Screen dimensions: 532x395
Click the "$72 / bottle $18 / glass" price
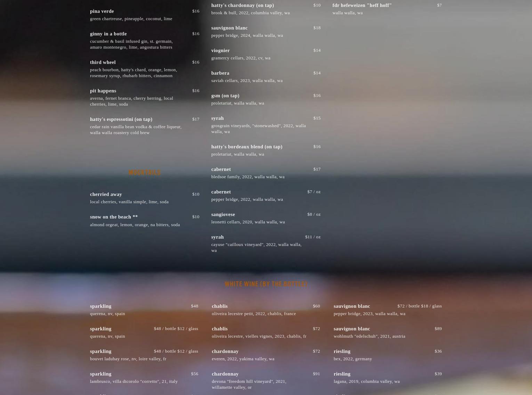tap(419, 306)
